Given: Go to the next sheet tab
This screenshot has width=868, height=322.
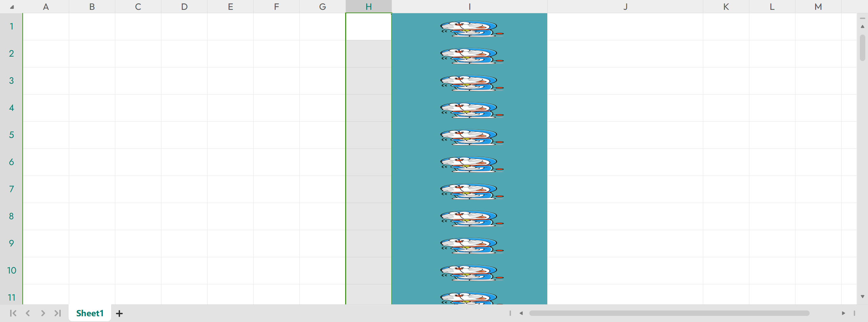Looking at the screenshot, I should click(x=43, y=313).
